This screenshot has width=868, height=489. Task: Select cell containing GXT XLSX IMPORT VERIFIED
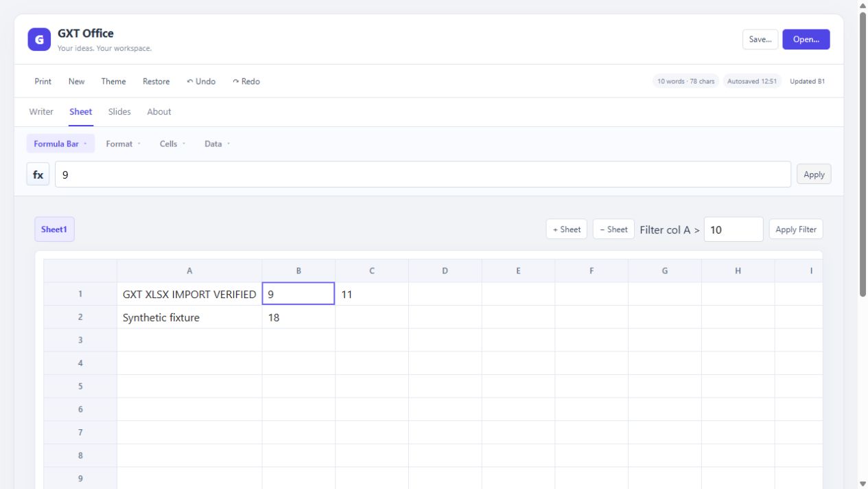189,294
